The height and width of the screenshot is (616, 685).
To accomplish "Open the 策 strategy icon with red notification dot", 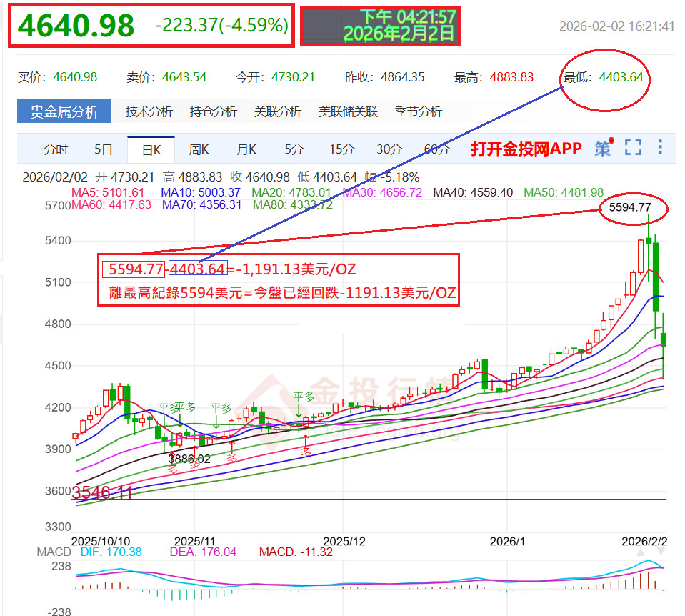I will 602,148.
